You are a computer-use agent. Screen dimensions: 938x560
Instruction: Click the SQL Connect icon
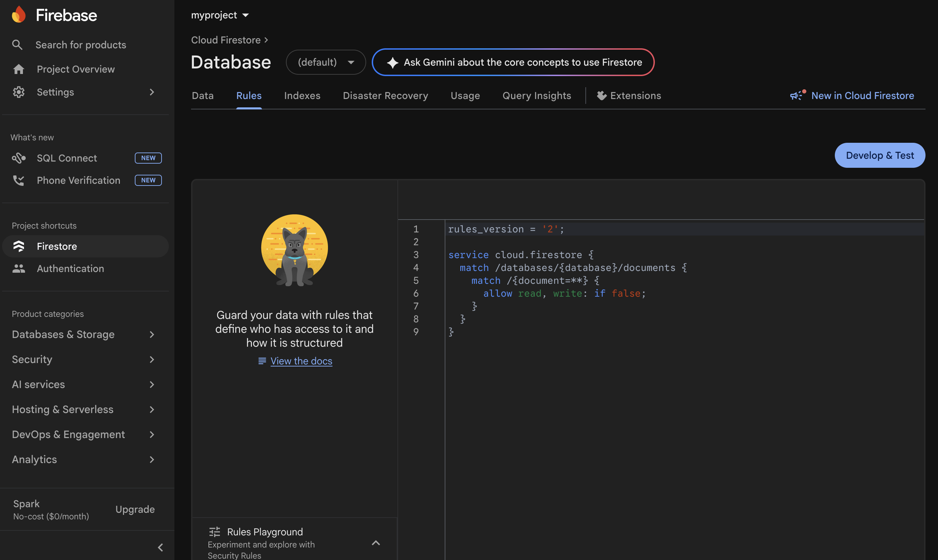coord(18,158)
